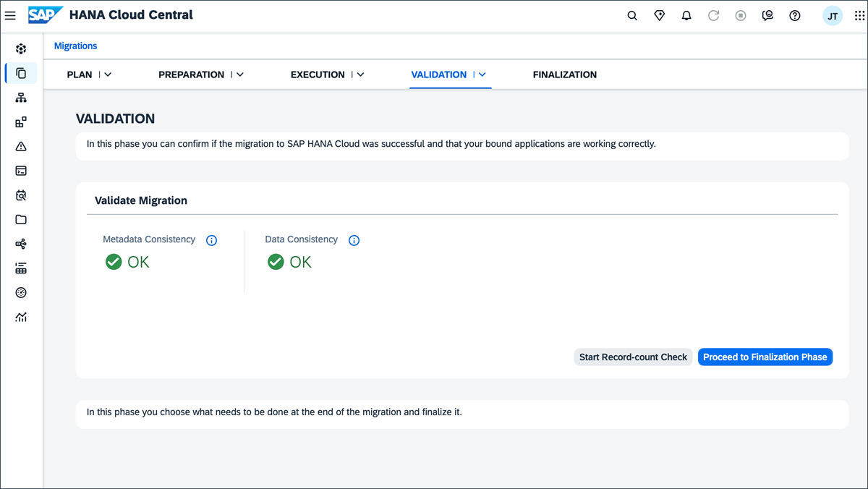Click the Data Consistency label
The height and width of the screenshot is (489, 868).
[302, 239]
